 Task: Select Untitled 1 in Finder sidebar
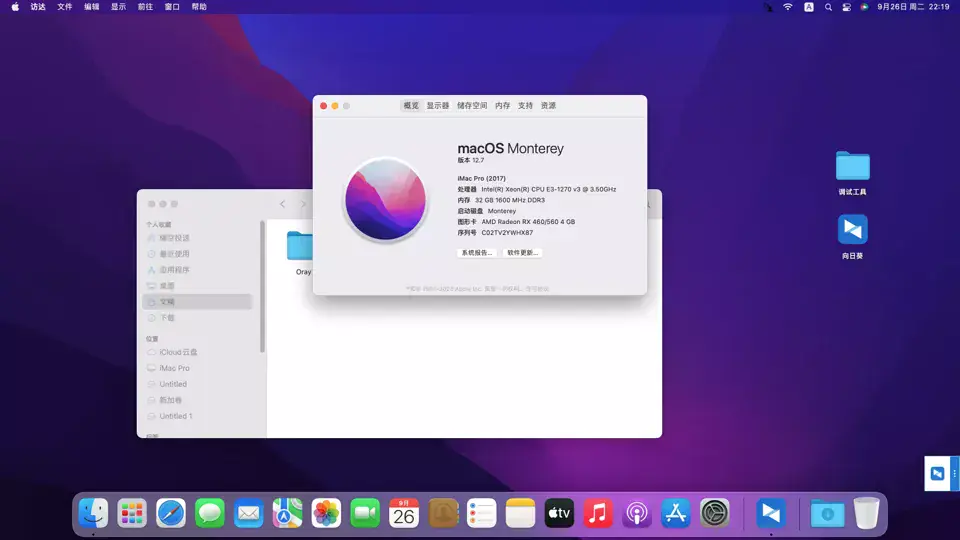coord(197,416)
